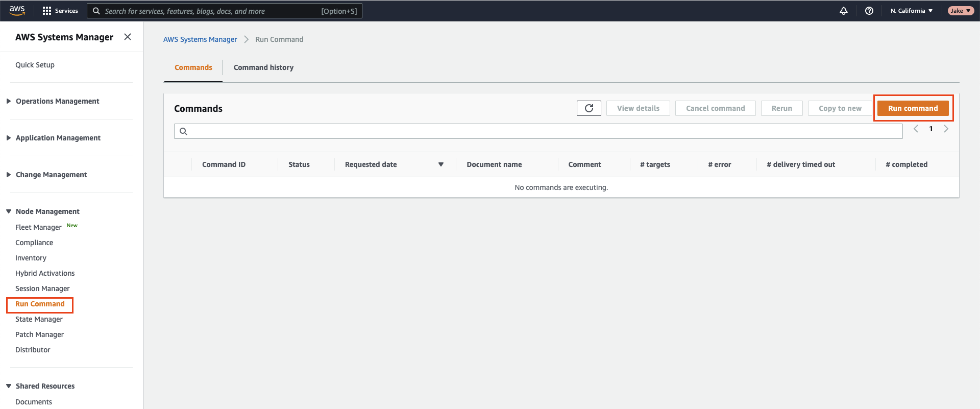Open State Manager in sidebar
Screen dimensions: 980x409
point(39,319)
